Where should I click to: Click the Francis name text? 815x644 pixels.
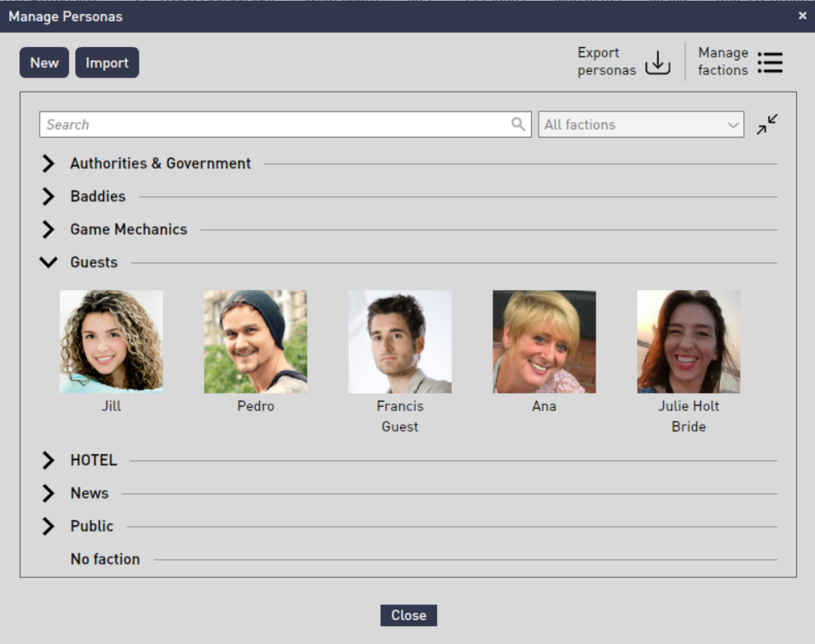[400, 406]
